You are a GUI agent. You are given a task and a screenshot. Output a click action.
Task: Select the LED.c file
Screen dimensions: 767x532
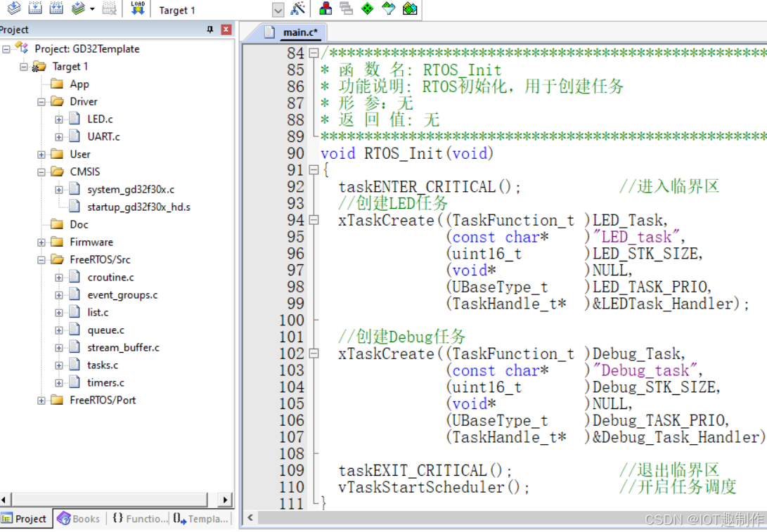coord(100,119)
